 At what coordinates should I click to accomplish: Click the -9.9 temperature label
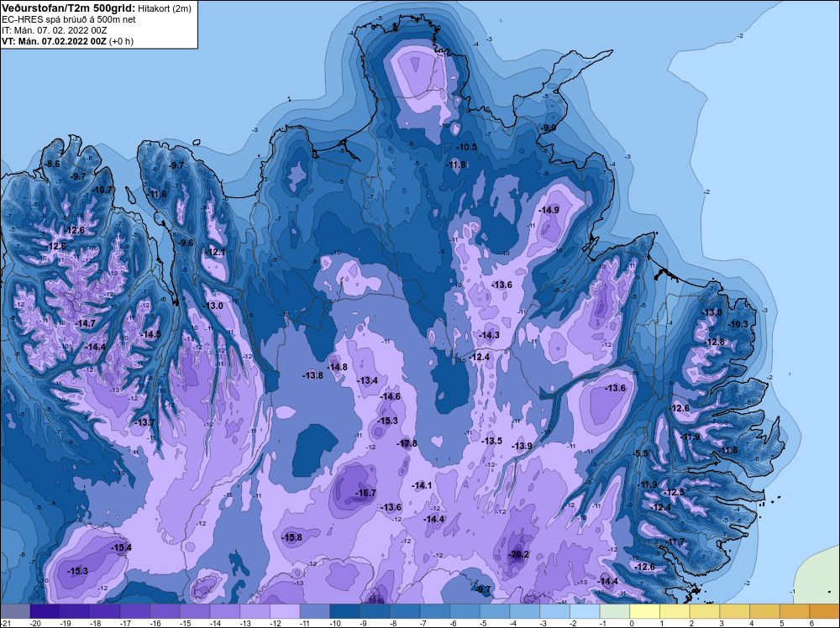[x=549, y=128]
